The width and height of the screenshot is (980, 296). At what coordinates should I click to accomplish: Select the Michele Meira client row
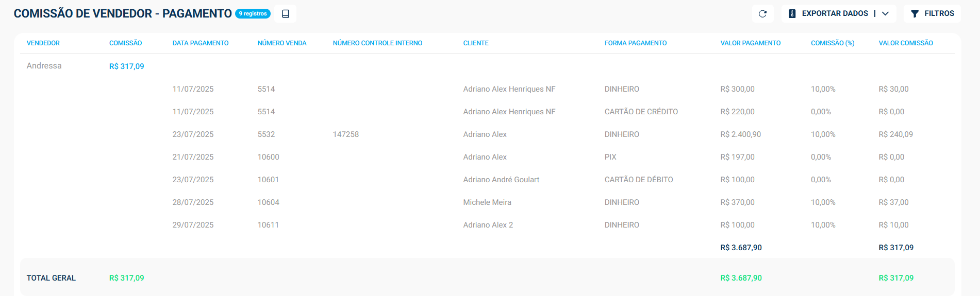pos(487,202)
